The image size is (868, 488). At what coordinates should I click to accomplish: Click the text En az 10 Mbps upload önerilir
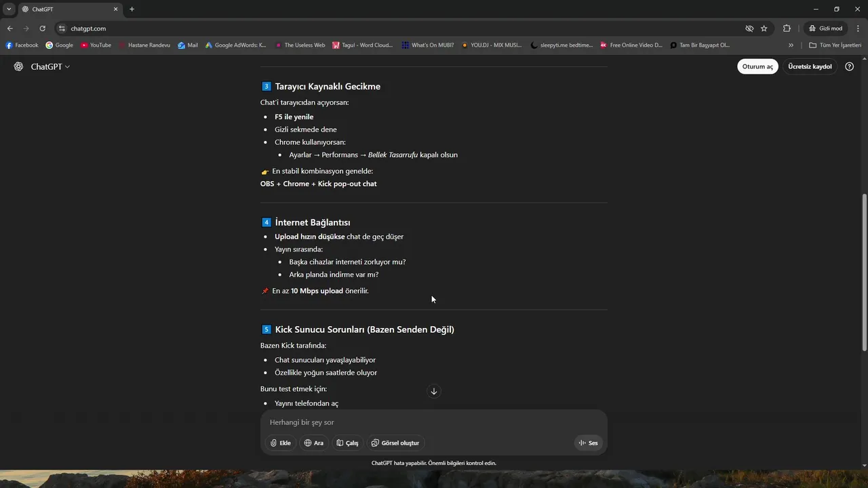click(320, 291)
